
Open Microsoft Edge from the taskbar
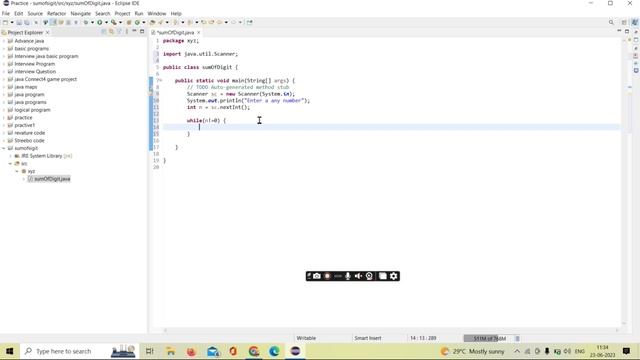pyautogui.click(x=274, y=351)
